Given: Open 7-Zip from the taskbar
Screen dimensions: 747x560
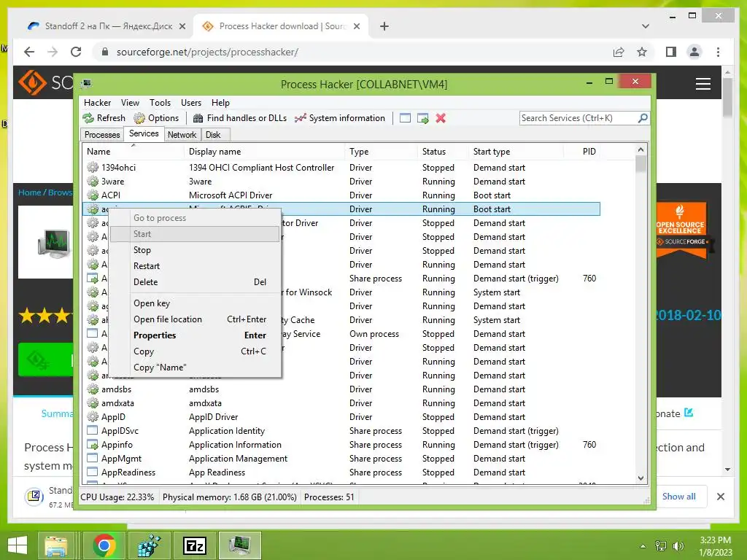Looking at the screenshot, I should tap(195, 545).
